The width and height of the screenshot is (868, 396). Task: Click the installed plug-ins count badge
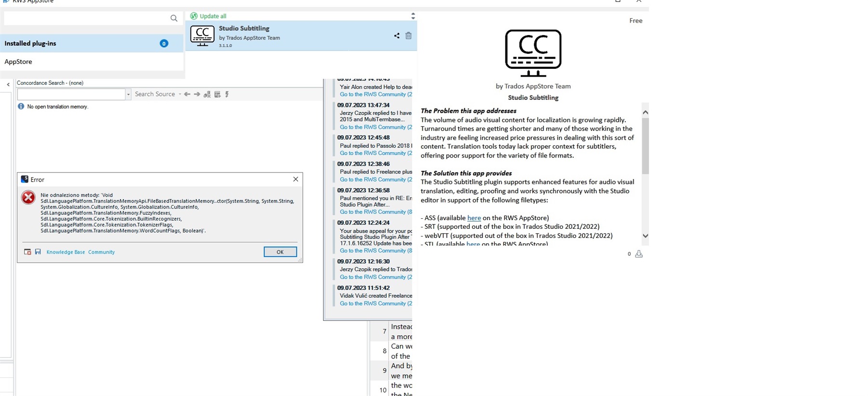coord(164,43)
